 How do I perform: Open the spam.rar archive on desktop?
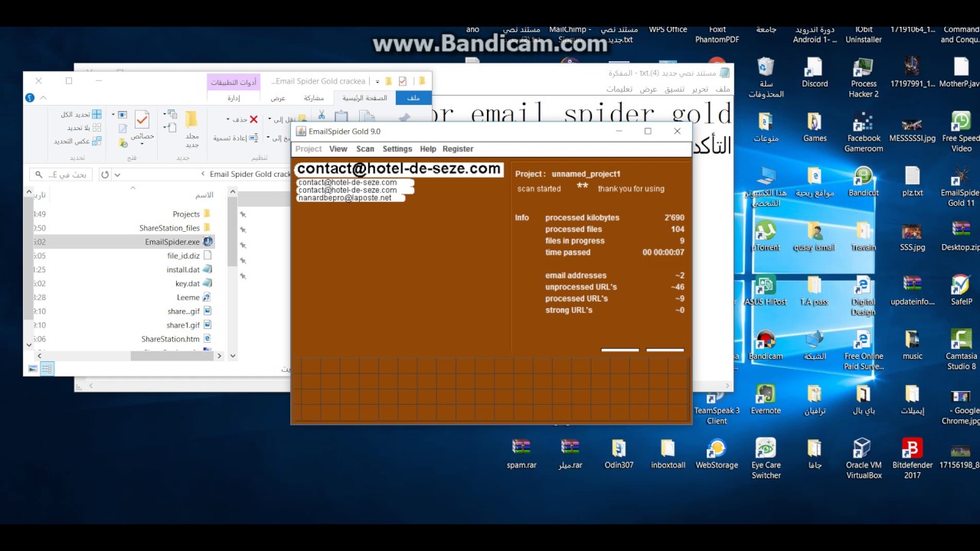click(x=521, y=454)
